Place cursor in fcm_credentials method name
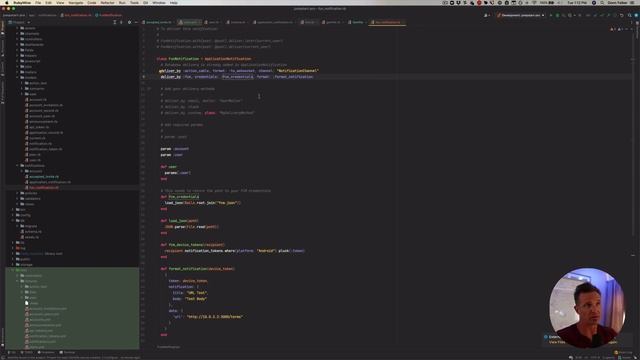This screenshot has height=360, width=640. (184, 197)
